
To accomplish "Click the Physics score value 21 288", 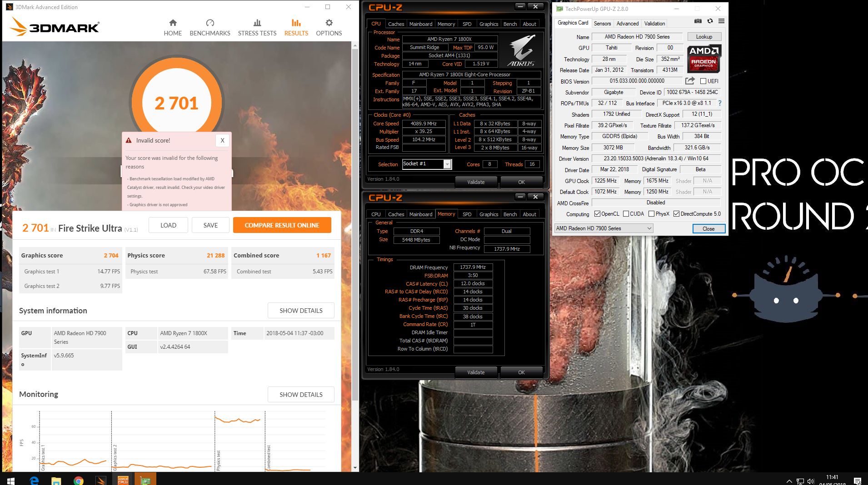I will (215, 255).
